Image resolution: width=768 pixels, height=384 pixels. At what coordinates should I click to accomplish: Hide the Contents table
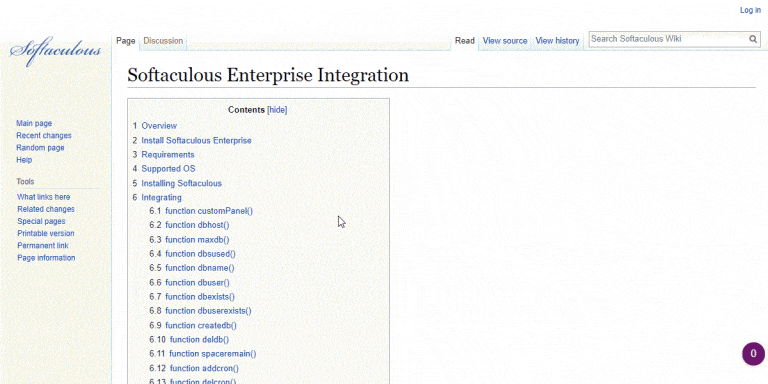click(x=277, y=110)
